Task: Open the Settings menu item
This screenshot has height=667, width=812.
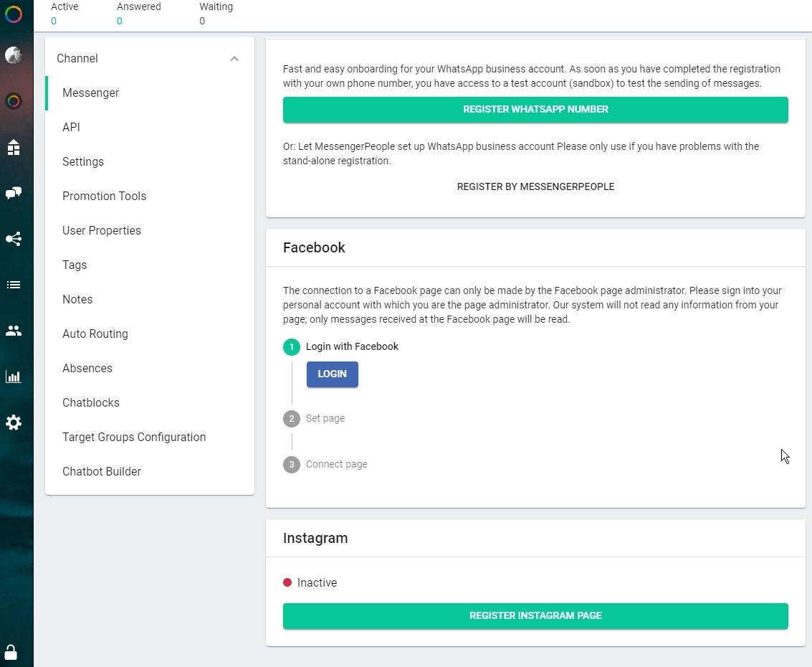Action: click(150, 161)
